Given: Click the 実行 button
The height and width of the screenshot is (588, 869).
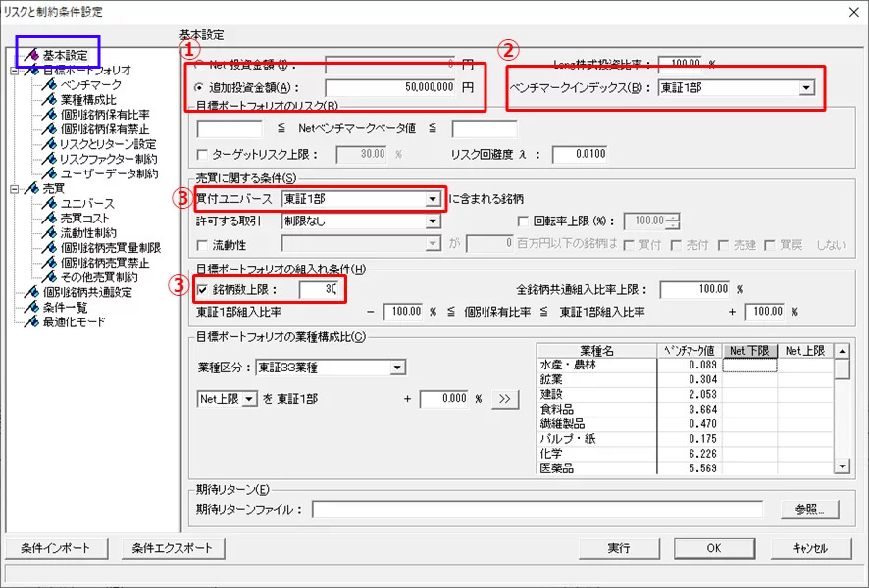Looking at the screenshot, I should pos(617,548).
